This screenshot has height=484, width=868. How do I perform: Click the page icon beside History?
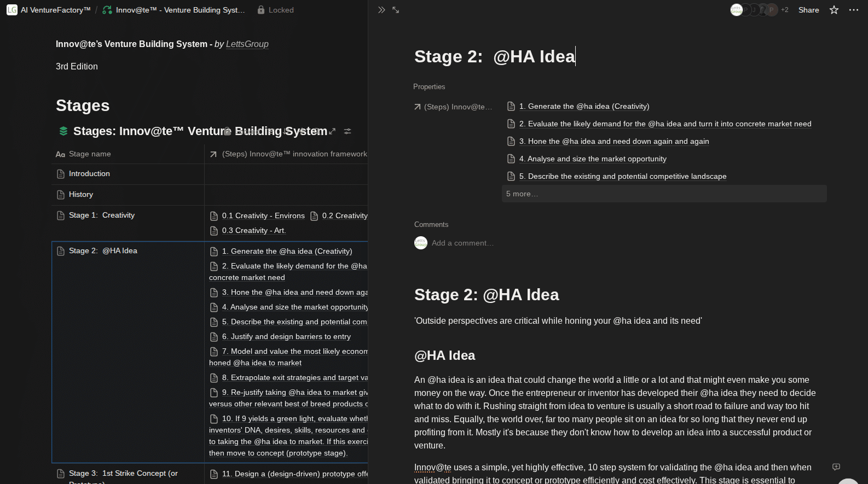[x=61, y=195]
